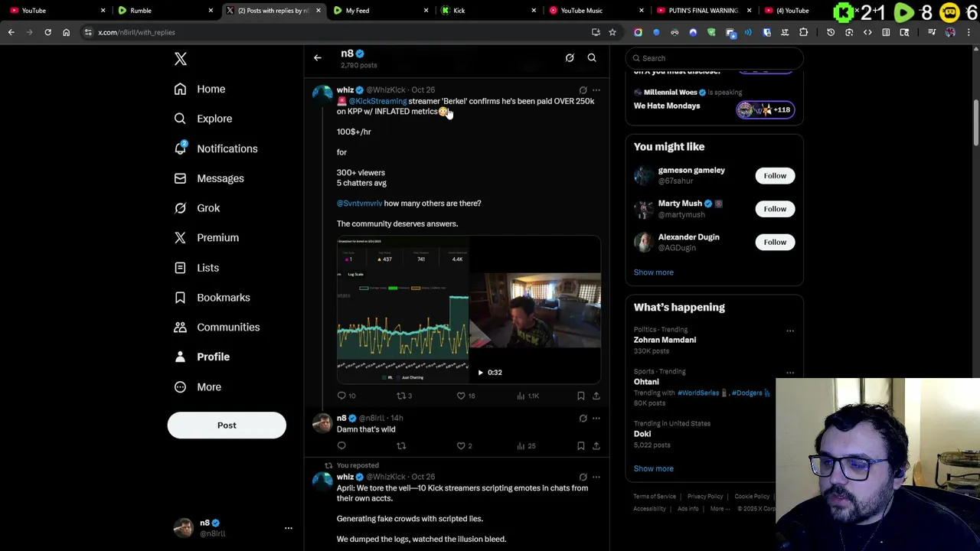Open the Doki trending topic
The height and width of the screenshot is (551, 980).
tap(642, 434)
